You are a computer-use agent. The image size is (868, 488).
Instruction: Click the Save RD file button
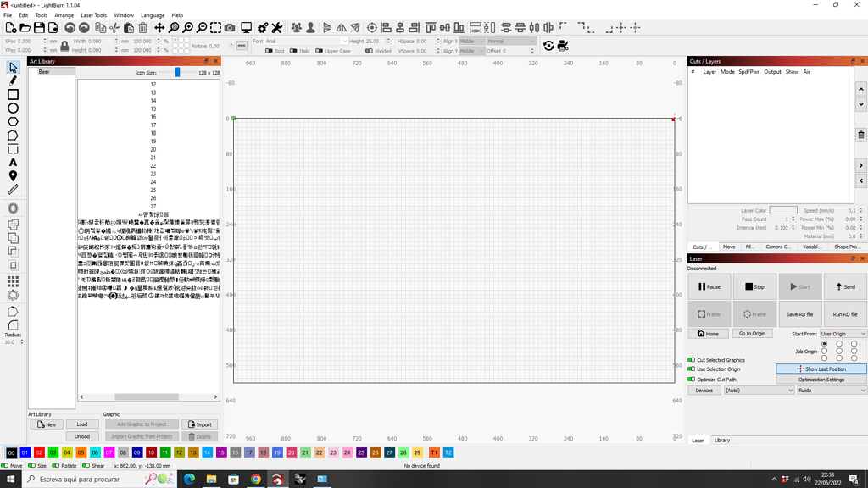tap(800, 314)
